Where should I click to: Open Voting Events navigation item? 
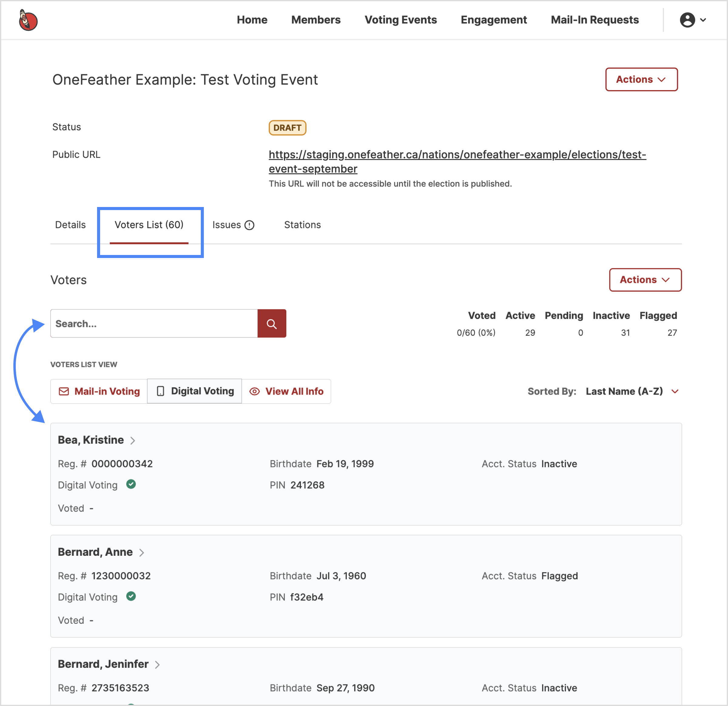(x=401, y=20)
